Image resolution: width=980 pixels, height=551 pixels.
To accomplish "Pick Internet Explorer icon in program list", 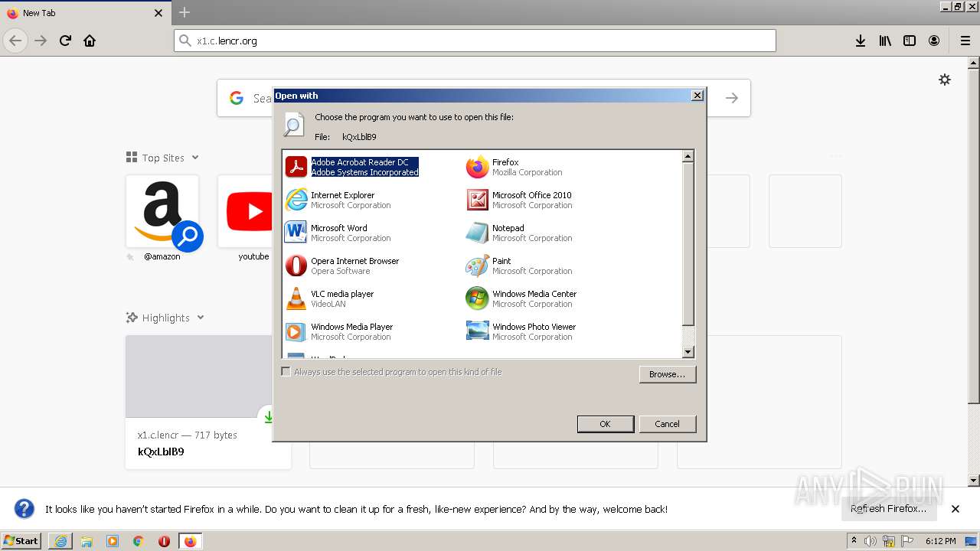I will pos(296,200).
